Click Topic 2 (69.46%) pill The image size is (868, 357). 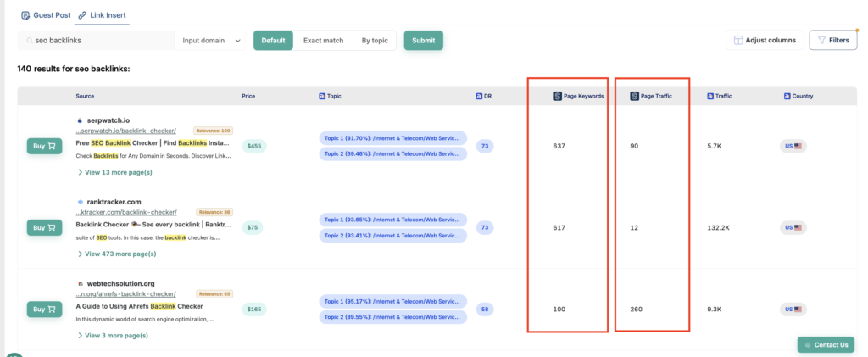coord(393,153)
